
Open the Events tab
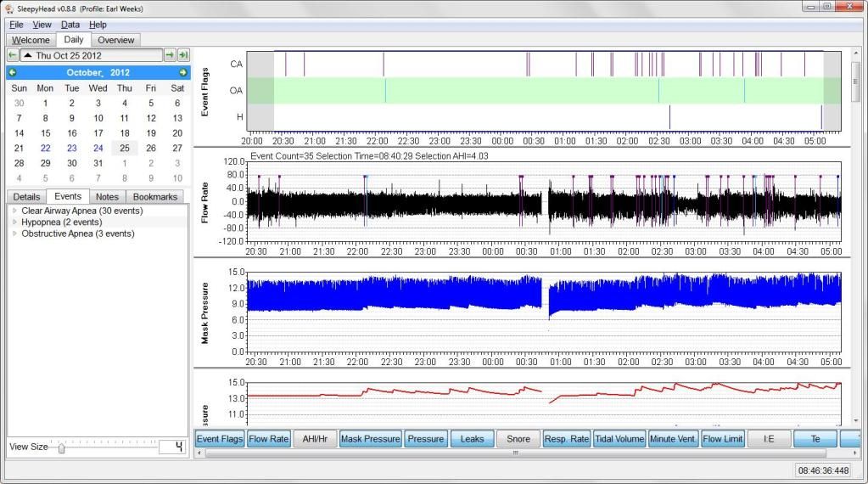tap(68, 197)
